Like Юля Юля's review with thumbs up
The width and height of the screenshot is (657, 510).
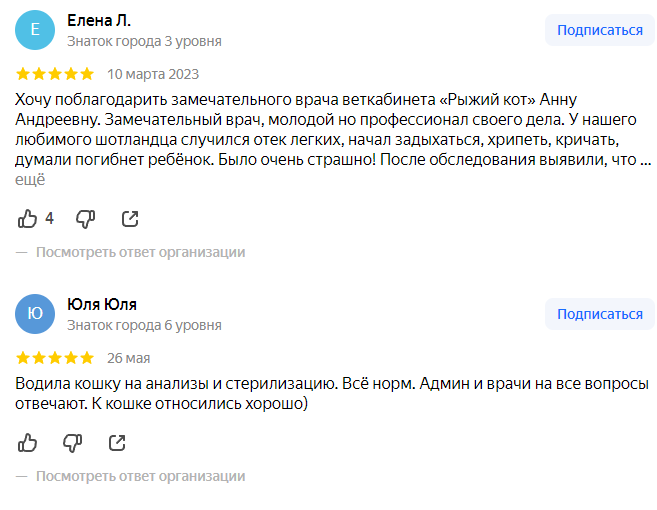pyautogui.click(x=28, y=442)
